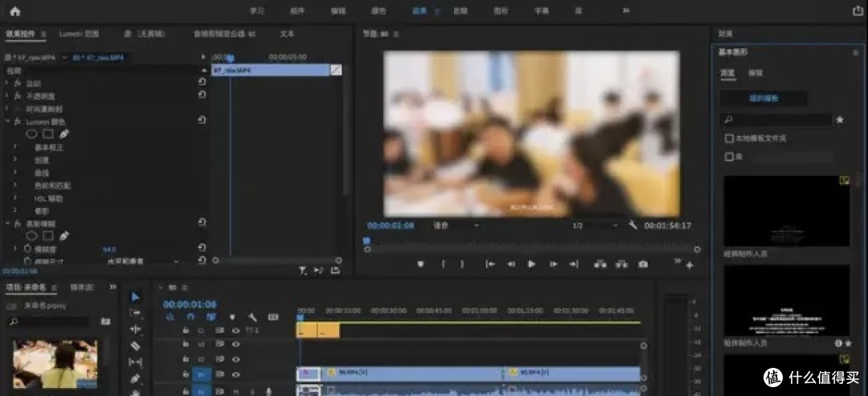This screenshot has width=868, height=396.
Task: Pick pen mask tool under Lumetri 颜色
Action: [x=64, y=134]
